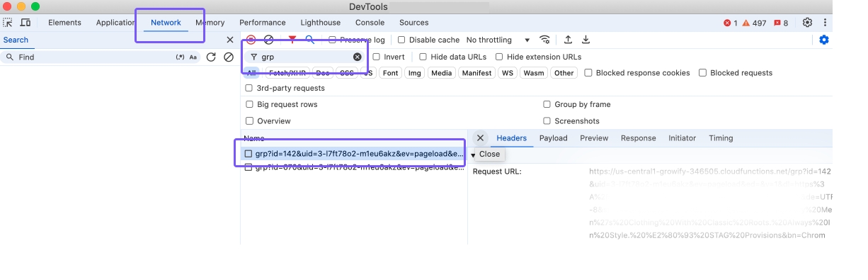Close the request details pane
This screenshot has width=868, height=280.
pyautogui.click(x=480, y=138)
